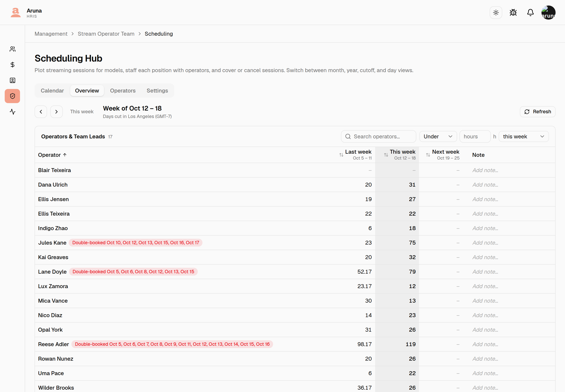Select the Opal York operator name
This screenshot has height=392, width=565.
[x=50, y=330]
